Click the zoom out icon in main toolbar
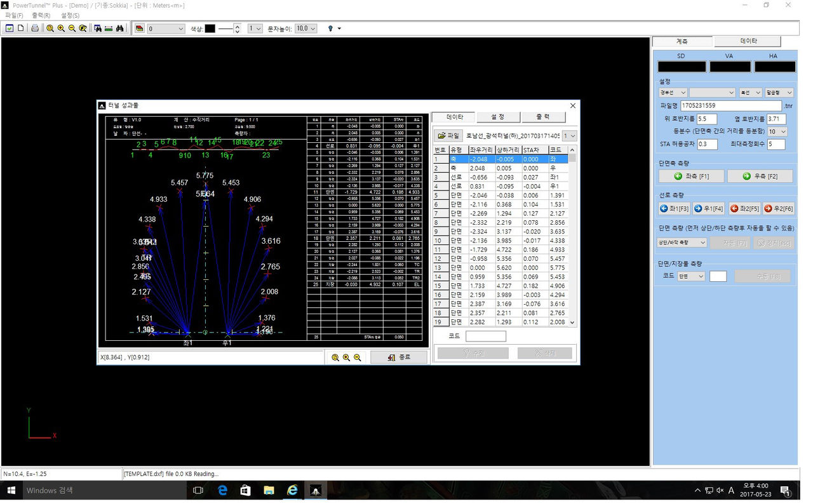Image resolution: width=813 pixels, height=504 pixels. tap(72, 29)
